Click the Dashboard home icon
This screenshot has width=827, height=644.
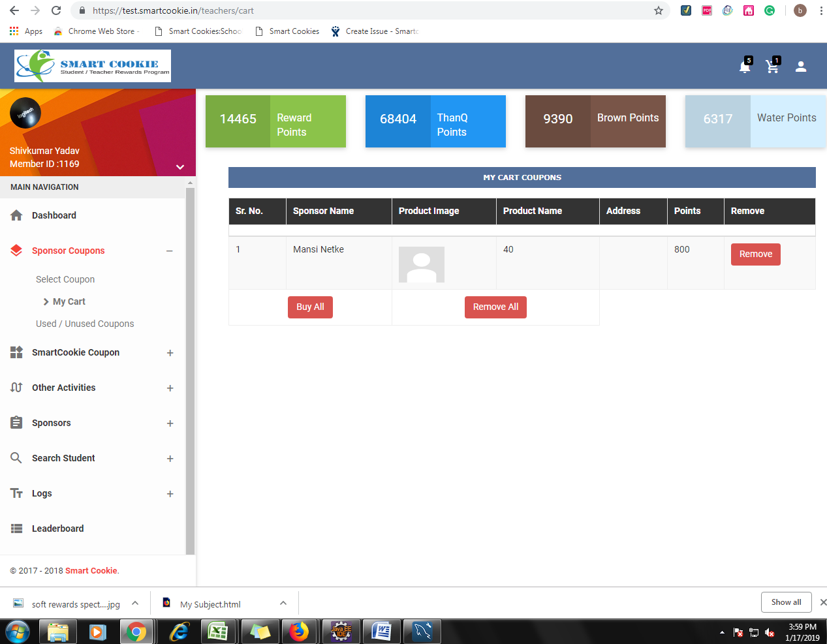pyautogui.click(x=17, y=215)
